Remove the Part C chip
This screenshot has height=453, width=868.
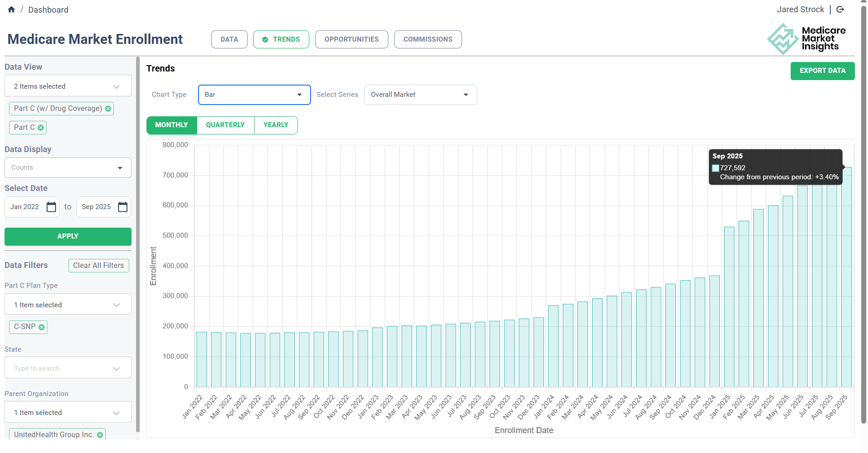pyautogui.click(x=41, y=128)
